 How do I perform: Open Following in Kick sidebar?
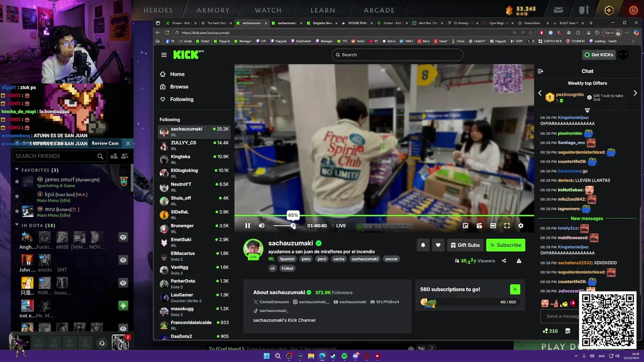[182, 100]
